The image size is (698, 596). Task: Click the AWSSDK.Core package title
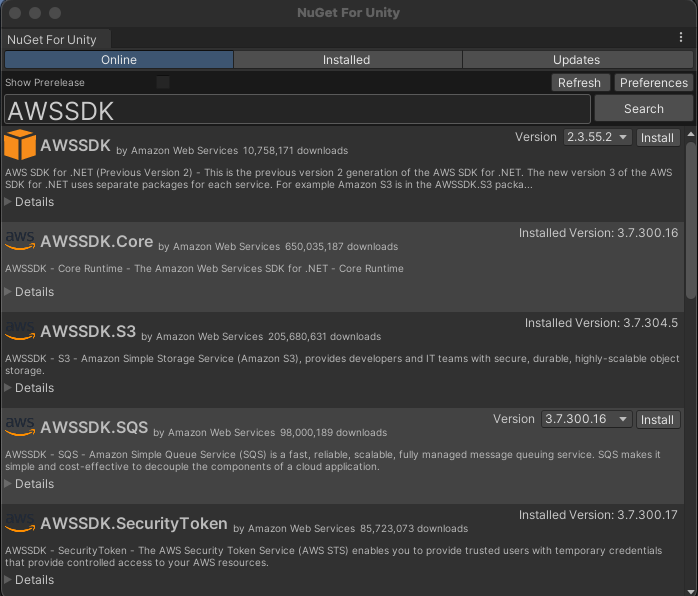[x=97, y=241]
